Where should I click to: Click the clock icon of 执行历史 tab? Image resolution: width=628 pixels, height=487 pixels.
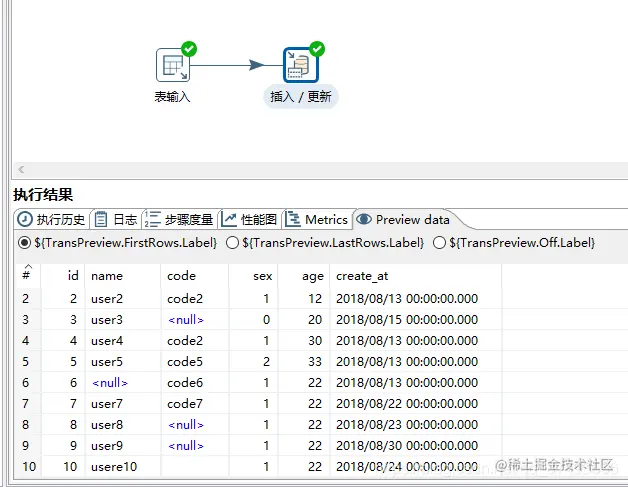tap(25, 219)
